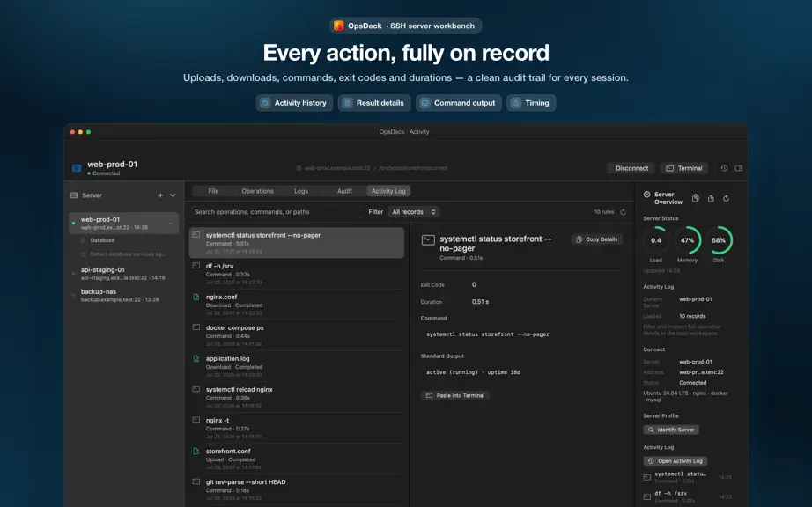Click the command text in the Command box
The width and height of the screenshot is (812, 507).
click(x=488, y=334)
